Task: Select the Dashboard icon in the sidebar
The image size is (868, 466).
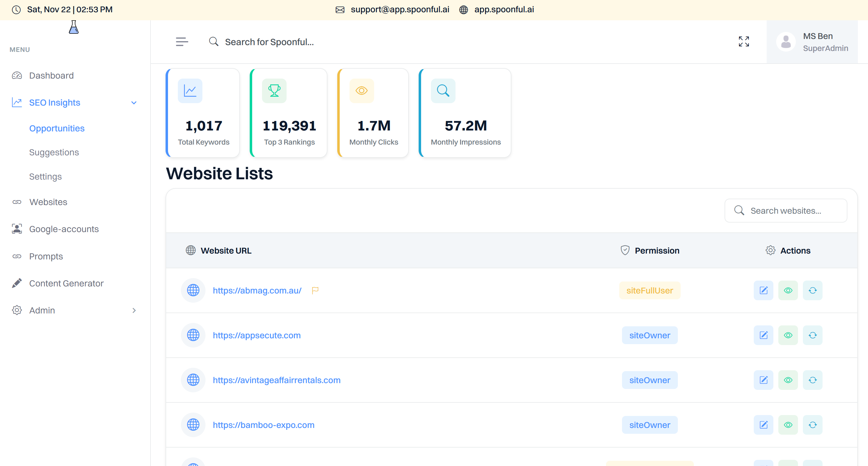Action: click(x=17, y=76)
